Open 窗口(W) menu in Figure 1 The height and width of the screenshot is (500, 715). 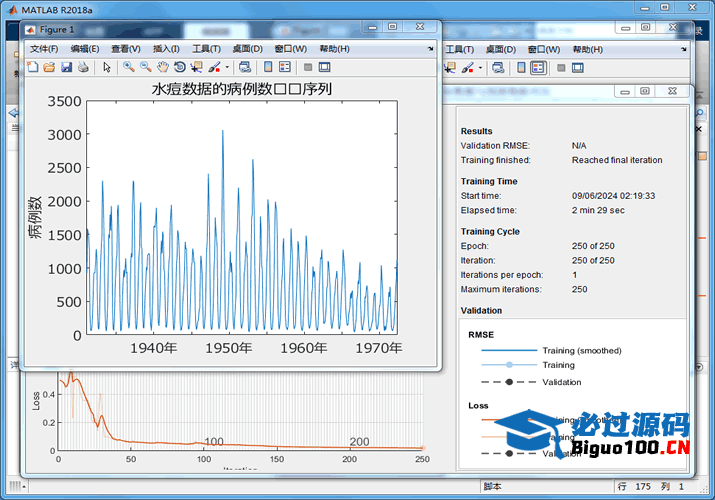[x=290, y=49]
